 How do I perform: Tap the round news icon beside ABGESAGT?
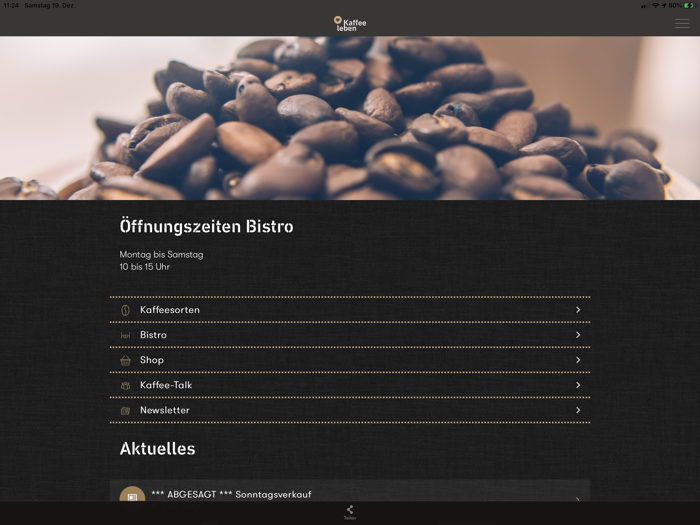tap(132, 495)
